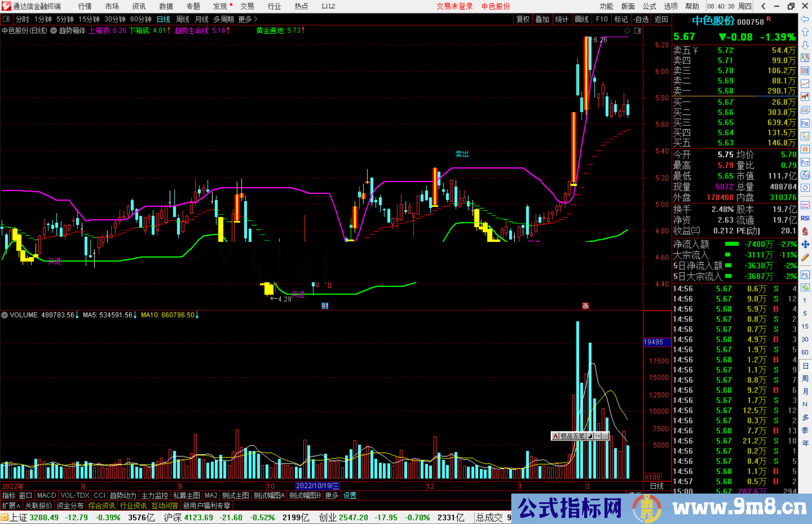Open the f(x) formula icon in sidebar
Viewport: 812px width, 524px height.
click(805, 175)
